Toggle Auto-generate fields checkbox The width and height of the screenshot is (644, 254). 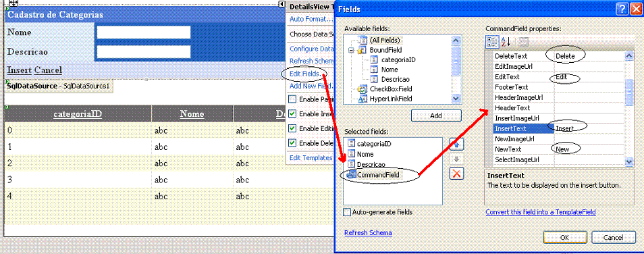coord(347,212)
